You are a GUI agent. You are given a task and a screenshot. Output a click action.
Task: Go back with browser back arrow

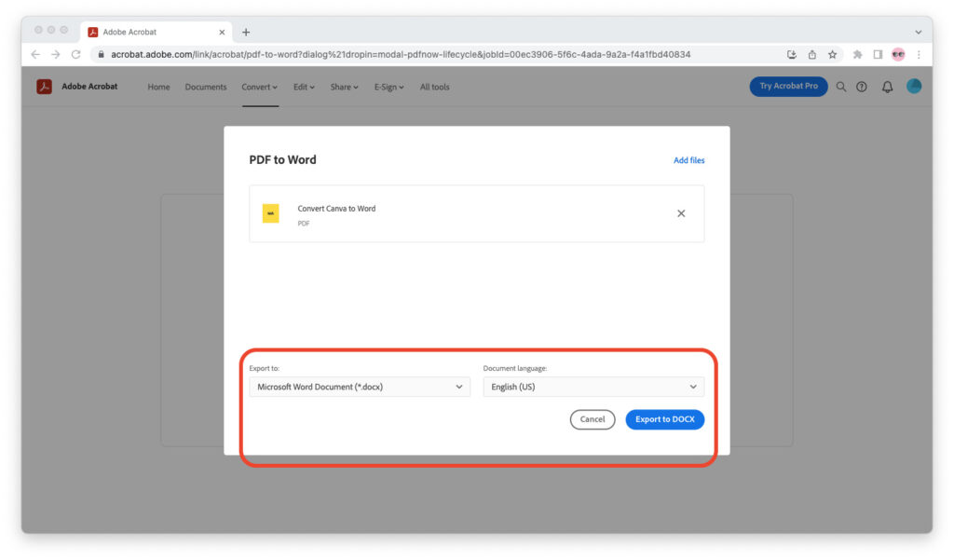35,54
